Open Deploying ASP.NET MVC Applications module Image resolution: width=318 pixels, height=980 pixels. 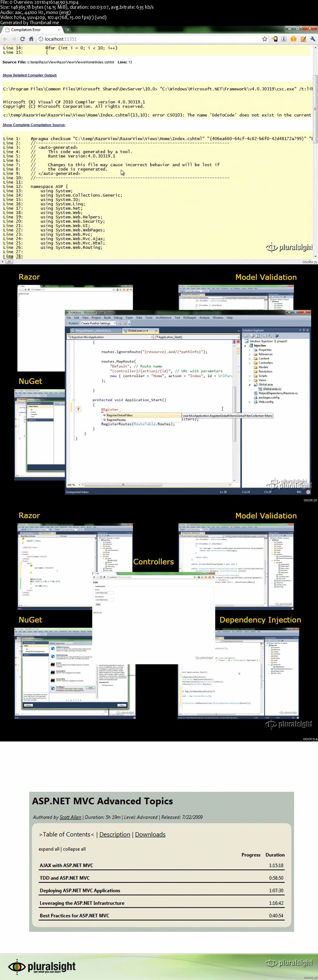point(80,890)
